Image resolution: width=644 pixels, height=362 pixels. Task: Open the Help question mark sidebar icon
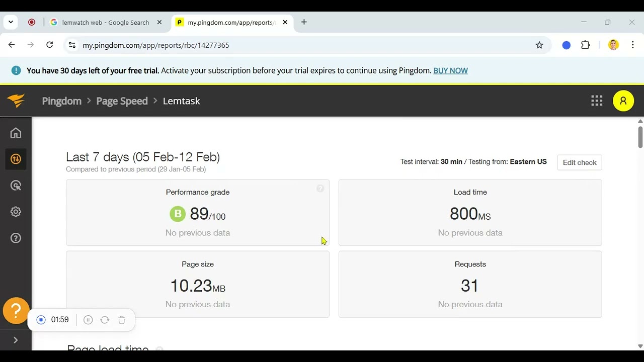coord(16,238)
